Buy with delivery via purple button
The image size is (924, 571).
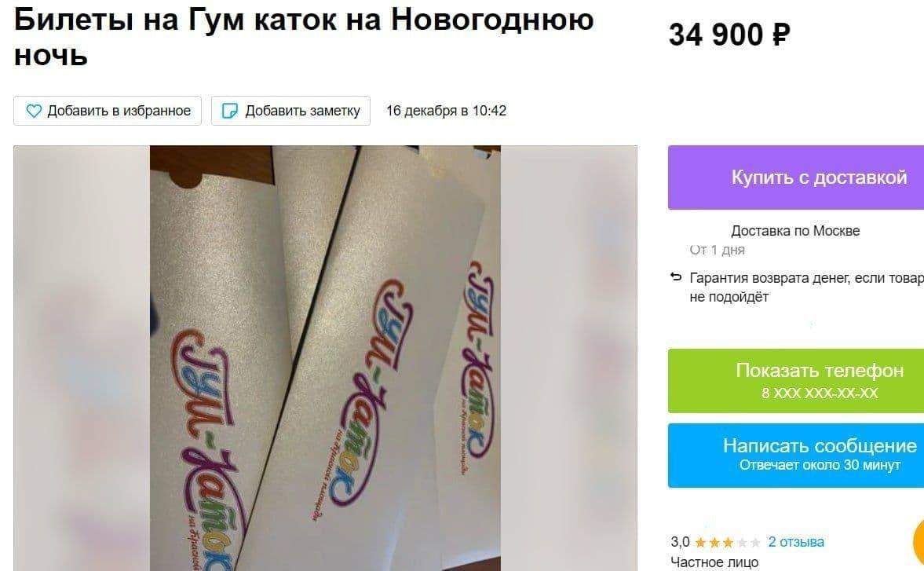click(x=796, y=178)
